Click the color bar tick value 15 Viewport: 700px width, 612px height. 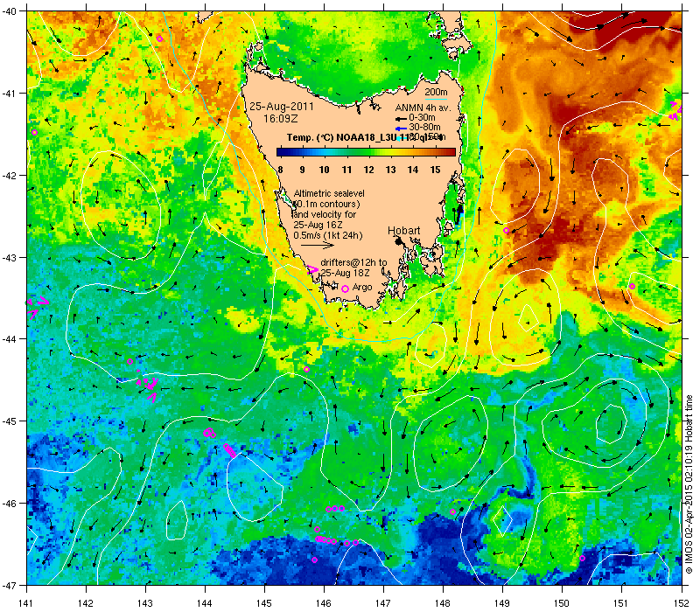pos(435,170)
